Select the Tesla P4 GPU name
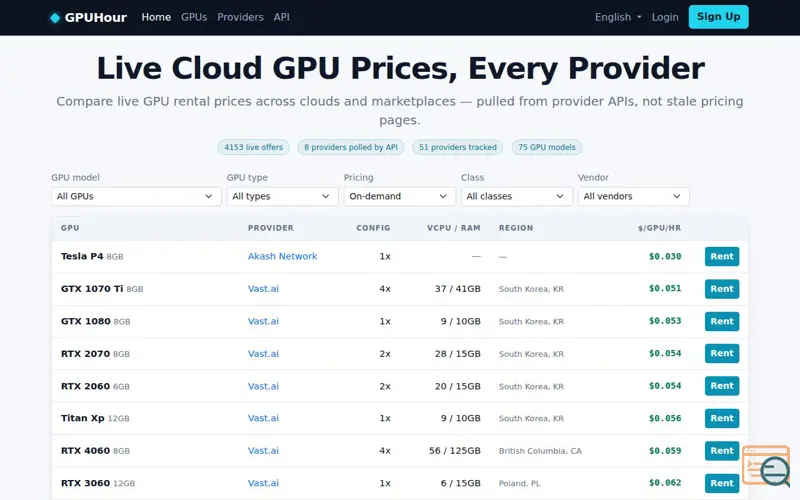Screen dimensions: 800x500 pyautogui.click(x=82, y=256)
